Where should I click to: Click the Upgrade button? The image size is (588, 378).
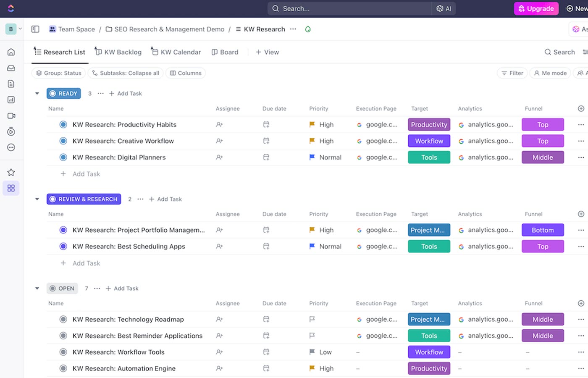tap(536, 8)
